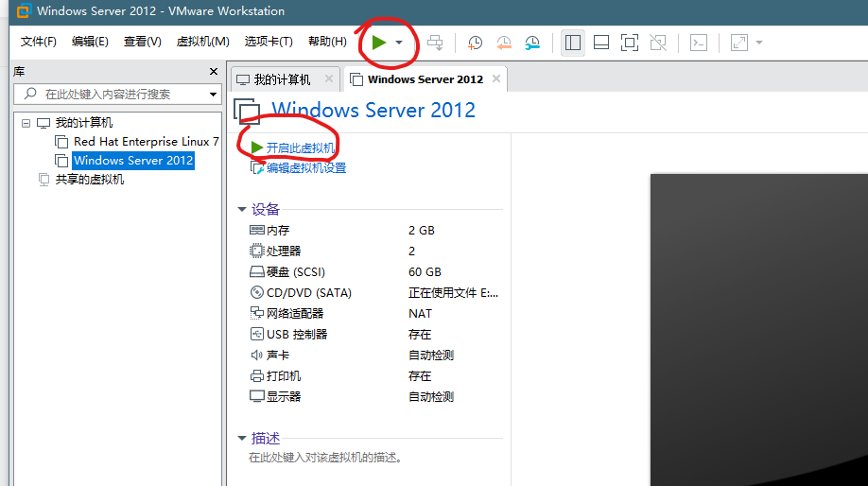
Task: Click the 内存 memory device row
Action: pyautogui.click(x=374, y=231)
